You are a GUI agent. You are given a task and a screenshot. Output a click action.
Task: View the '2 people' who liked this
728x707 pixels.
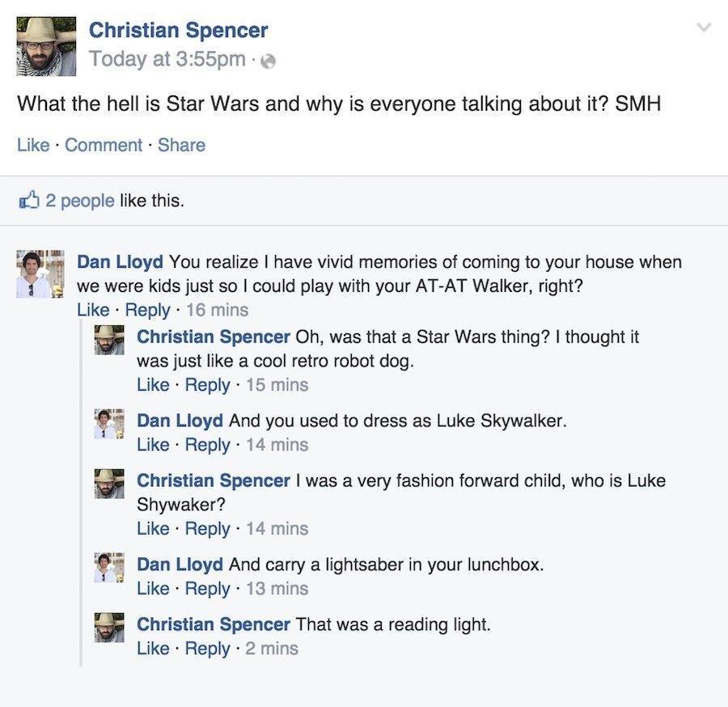coord(80,200)
